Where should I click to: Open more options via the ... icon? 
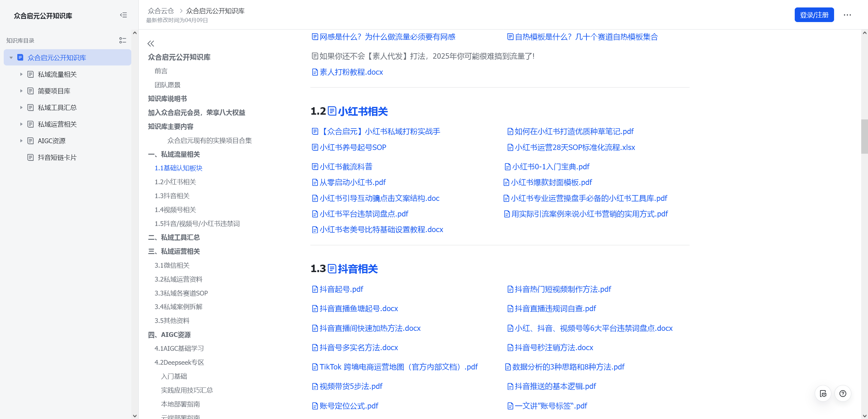click(847, 15)
